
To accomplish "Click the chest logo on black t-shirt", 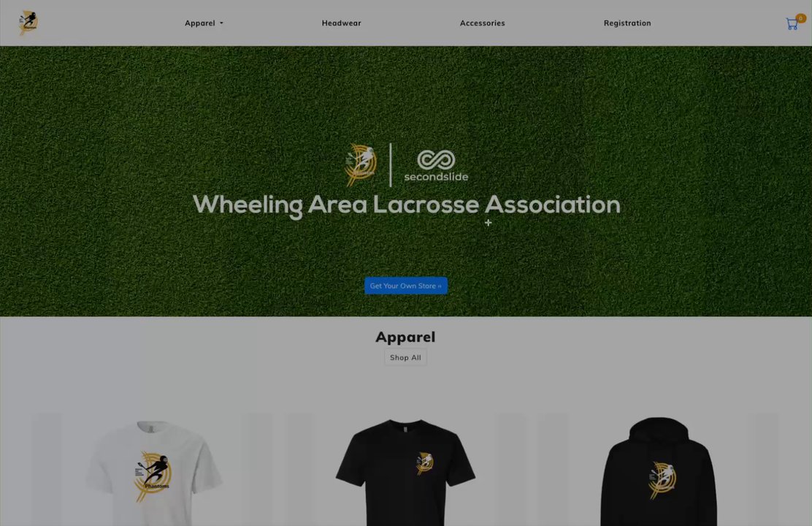I will tap(425, 462).
